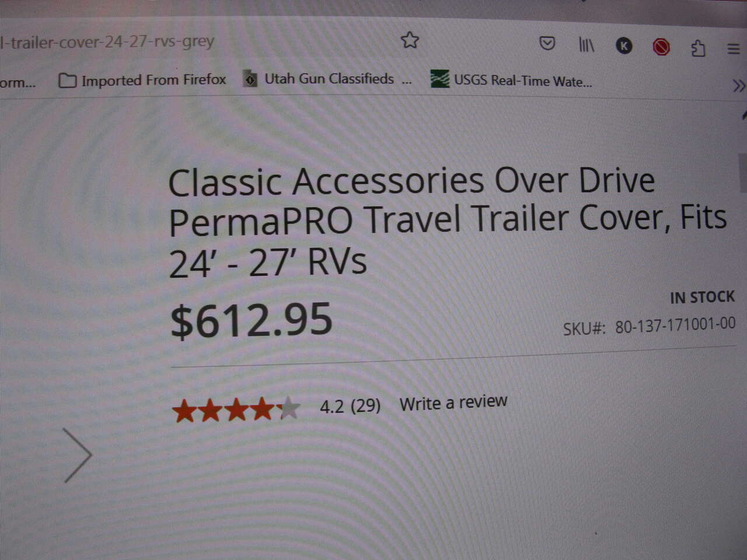Open the Firefox Library icon
The width and height of the screenshot is (747, 560).
point(586,44)
